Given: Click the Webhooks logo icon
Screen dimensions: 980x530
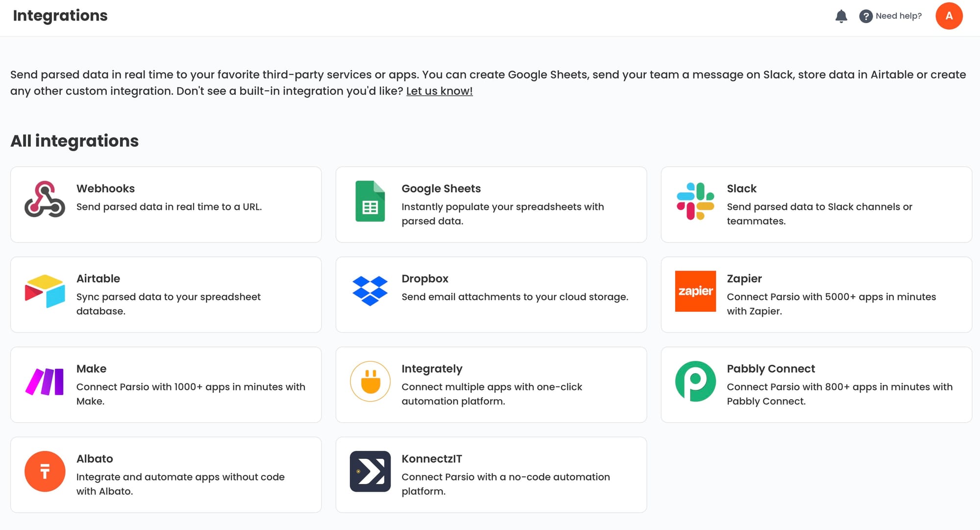Looking at the screenshot, I should 45,200.
